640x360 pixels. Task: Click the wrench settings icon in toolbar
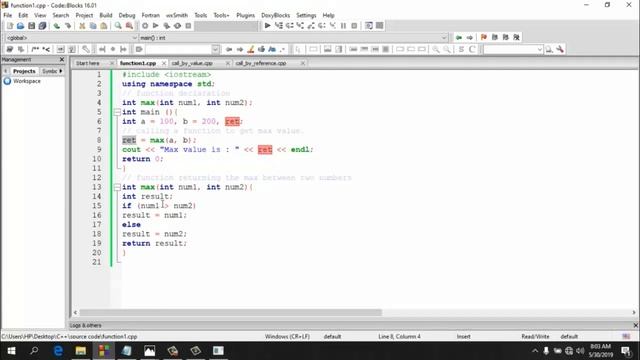pos(560,49)
